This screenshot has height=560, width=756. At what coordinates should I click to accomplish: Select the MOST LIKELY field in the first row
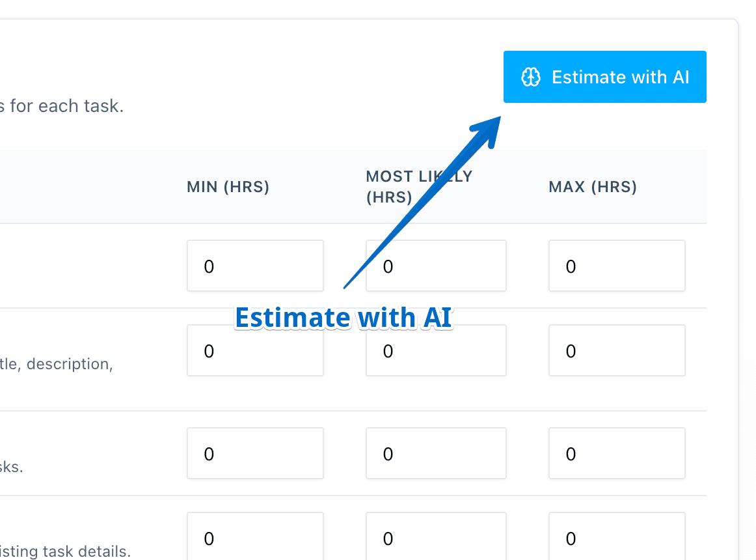tap(436, 266)
